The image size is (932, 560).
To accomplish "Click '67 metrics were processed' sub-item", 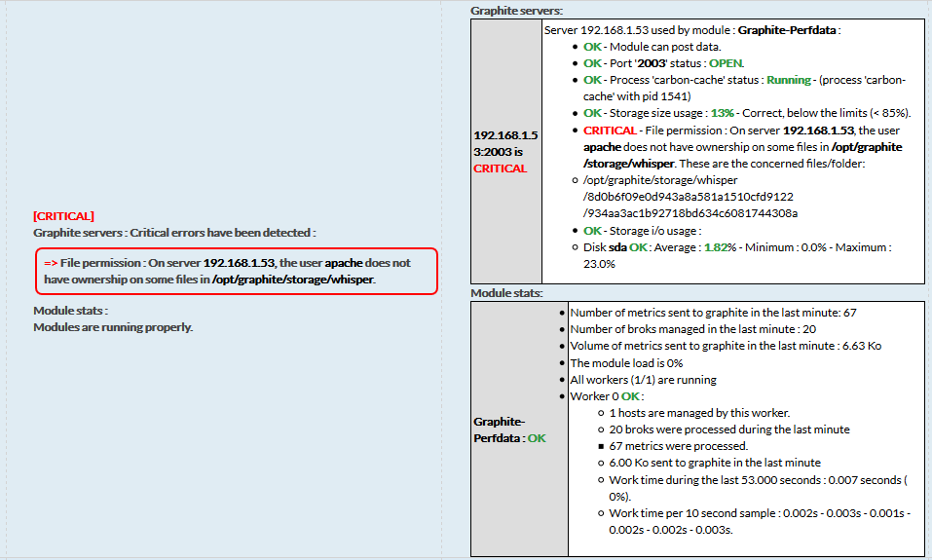I will click(x=677, y=446).
